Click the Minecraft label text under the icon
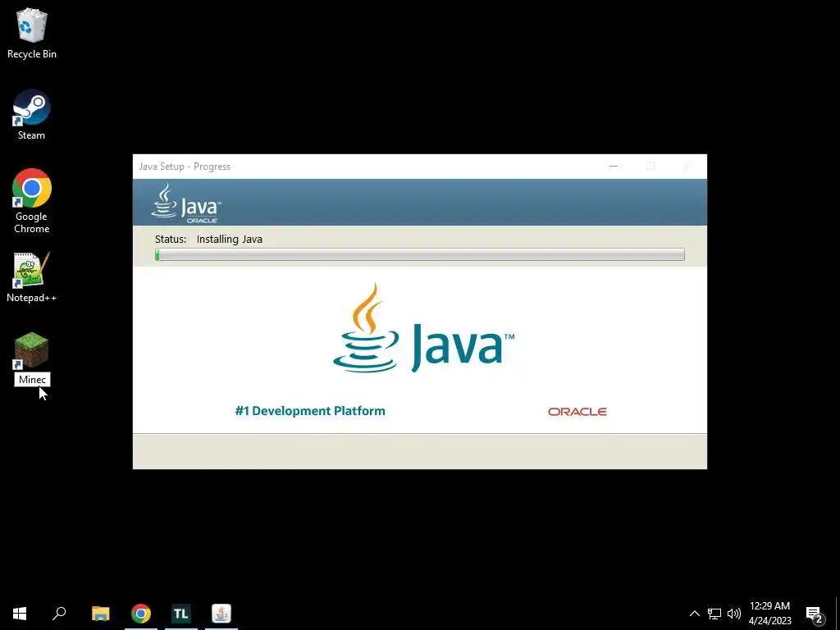The image size is (840, 630). 32,380
